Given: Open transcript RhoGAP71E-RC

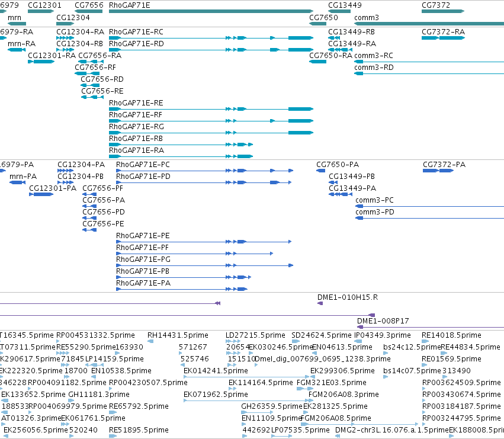Looking at the screenshot, I should coord(211,38).
